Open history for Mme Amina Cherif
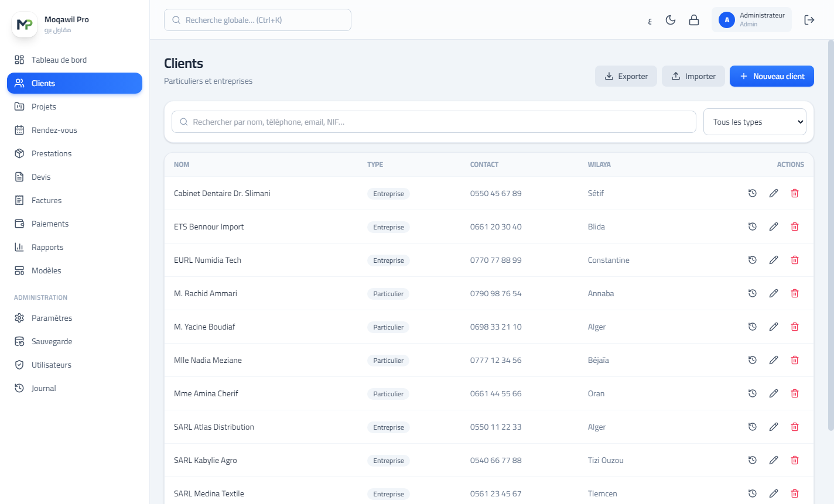Screen dimensions: 834x504 [753, 393]
